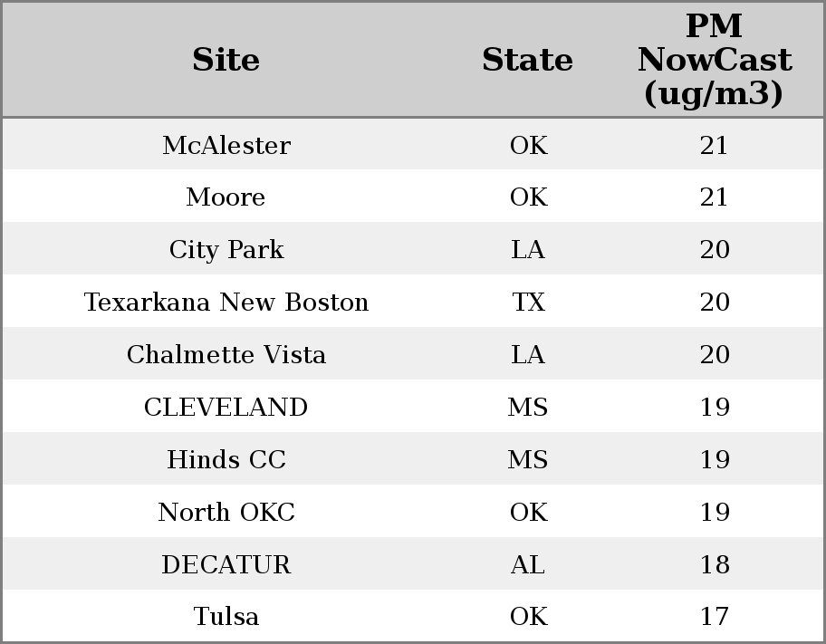The width and height of the screenshot is (826, 644).
Task: Click the Site column header
Action: point(226,60)
